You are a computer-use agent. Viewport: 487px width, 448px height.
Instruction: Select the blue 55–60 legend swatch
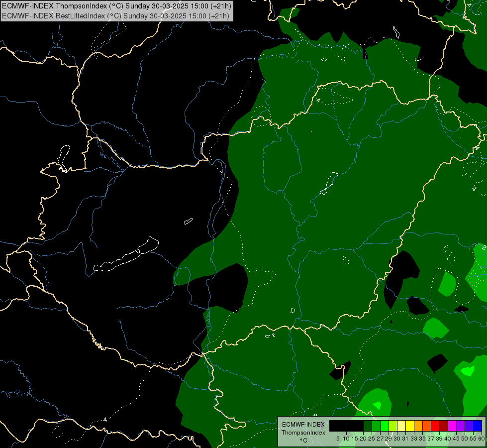coord(478,426)
